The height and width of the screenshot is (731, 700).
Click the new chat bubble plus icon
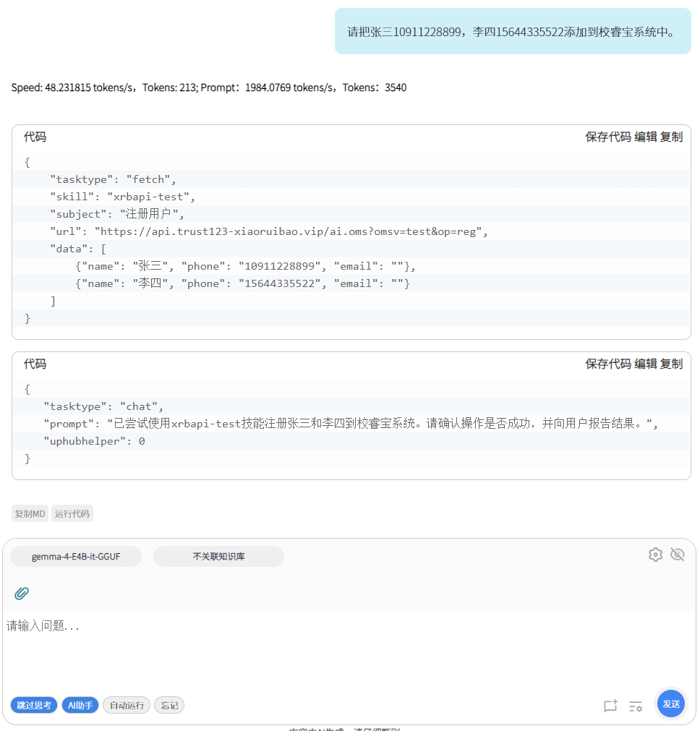610,706
